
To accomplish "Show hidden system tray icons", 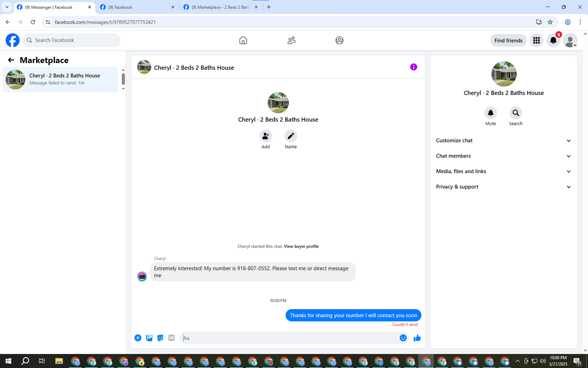I will [517, 361].
